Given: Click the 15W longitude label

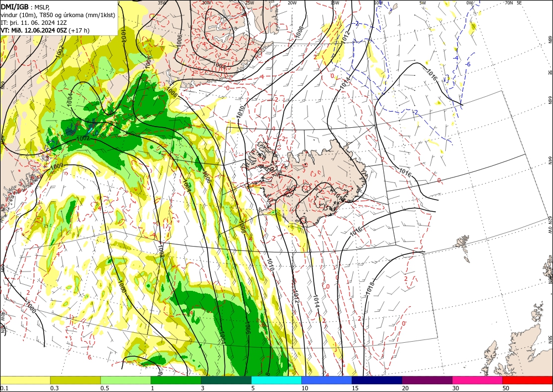Looking at the screenshot, I should [335, 3].
